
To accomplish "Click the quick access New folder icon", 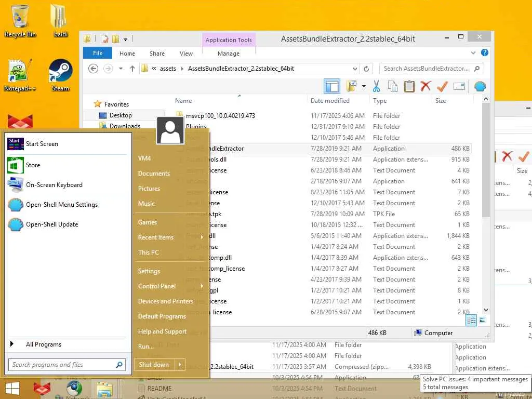I will [115, 39].
